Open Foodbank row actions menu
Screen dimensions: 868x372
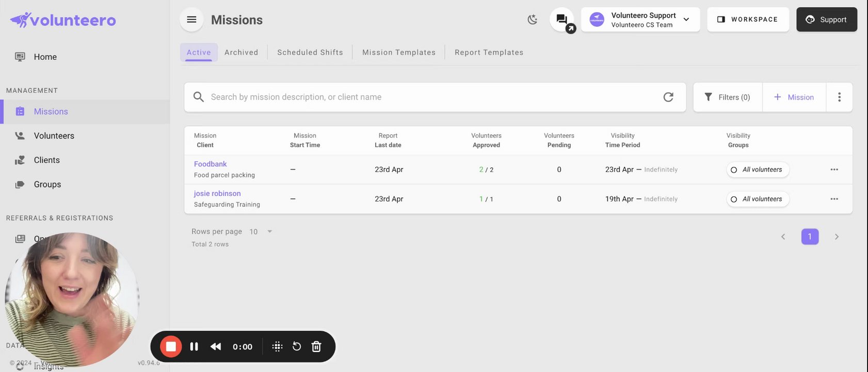click(x=834, y=169)
